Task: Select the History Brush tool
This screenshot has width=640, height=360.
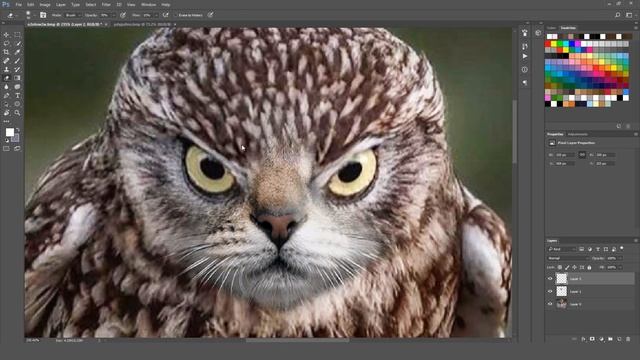Action: pyautogui.click(x=17, y=69)
